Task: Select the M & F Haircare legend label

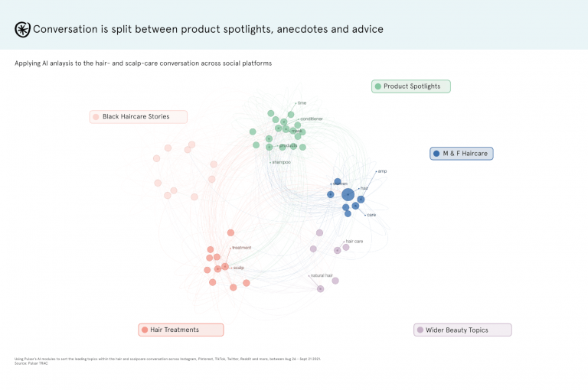Action: (x=465, y=154)
